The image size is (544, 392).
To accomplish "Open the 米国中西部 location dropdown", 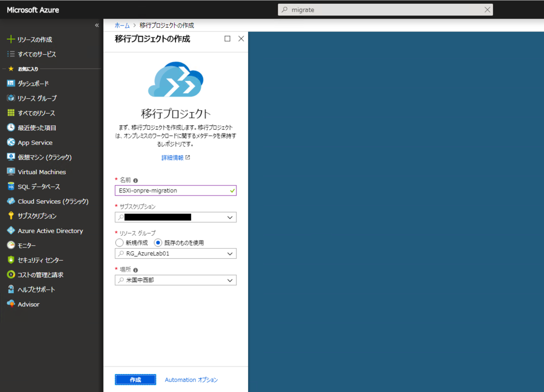I will (175, 280).
